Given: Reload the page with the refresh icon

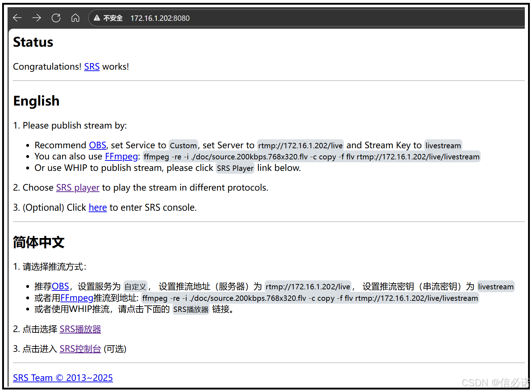Looking at the screenshot, I should (x=56, y=18).
